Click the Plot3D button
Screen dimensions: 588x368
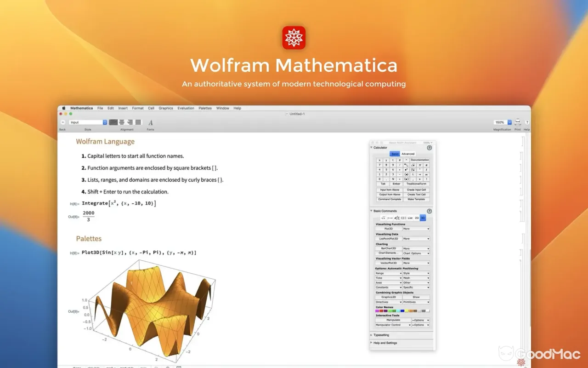pos(389,229)
